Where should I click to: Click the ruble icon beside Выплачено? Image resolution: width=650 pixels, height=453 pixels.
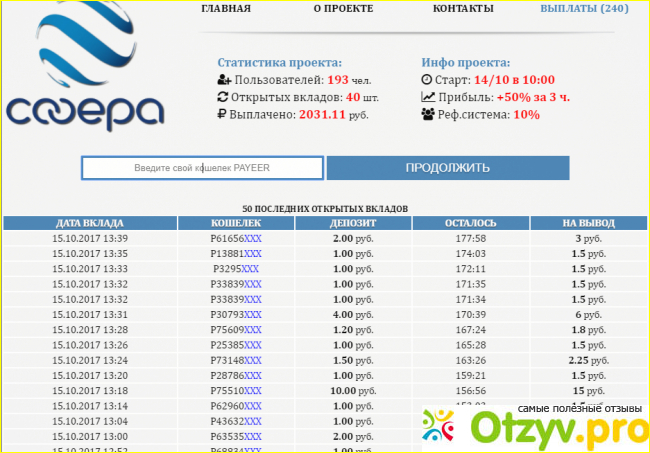click(x=222, y=116)
